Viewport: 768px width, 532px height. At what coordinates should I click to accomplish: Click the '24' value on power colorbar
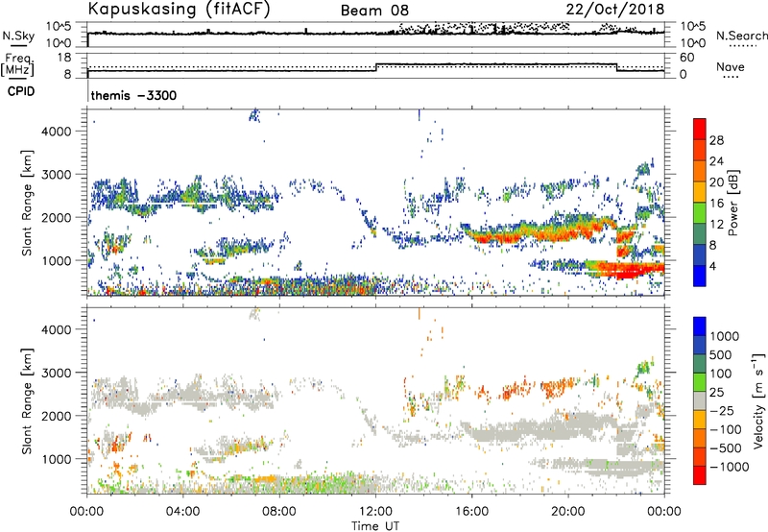(x=716, y=161)
